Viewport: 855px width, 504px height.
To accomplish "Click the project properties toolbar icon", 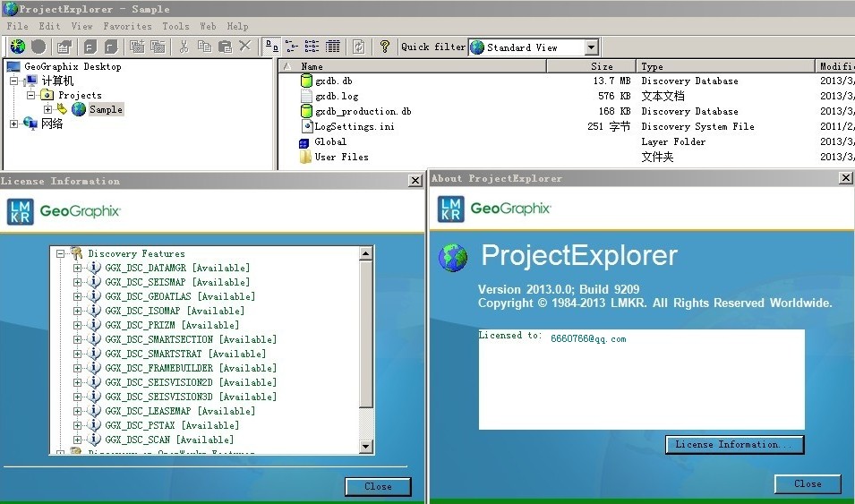I will tap(64, 47).
